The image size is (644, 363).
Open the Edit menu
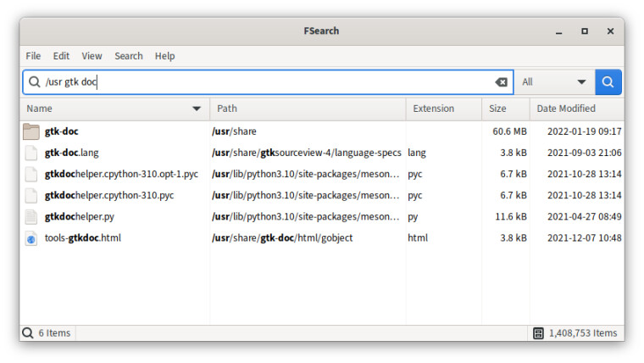pos(61,56)
